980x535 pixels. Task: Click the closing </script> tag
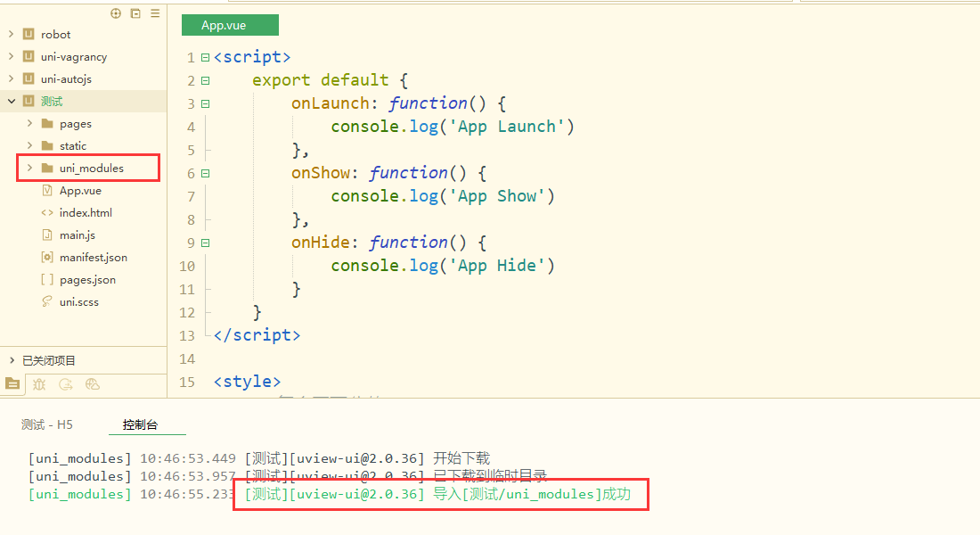pos(257,334)
